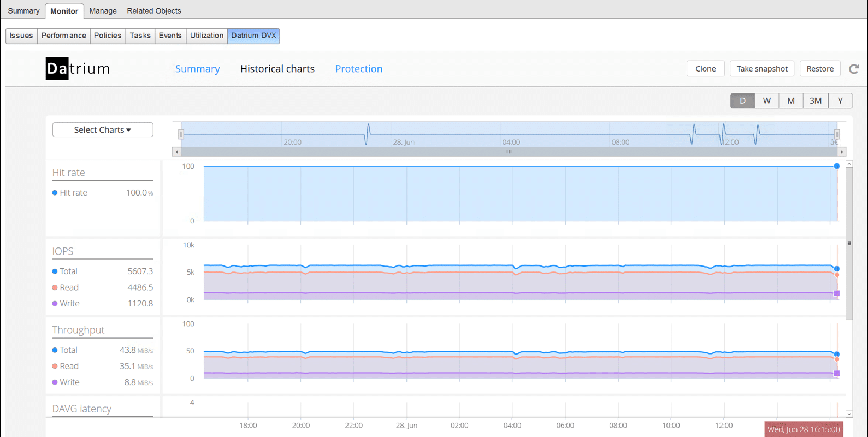868x437 pixels.
Task: Open the Performance sub-tab
Action: (x=64, y=36)
